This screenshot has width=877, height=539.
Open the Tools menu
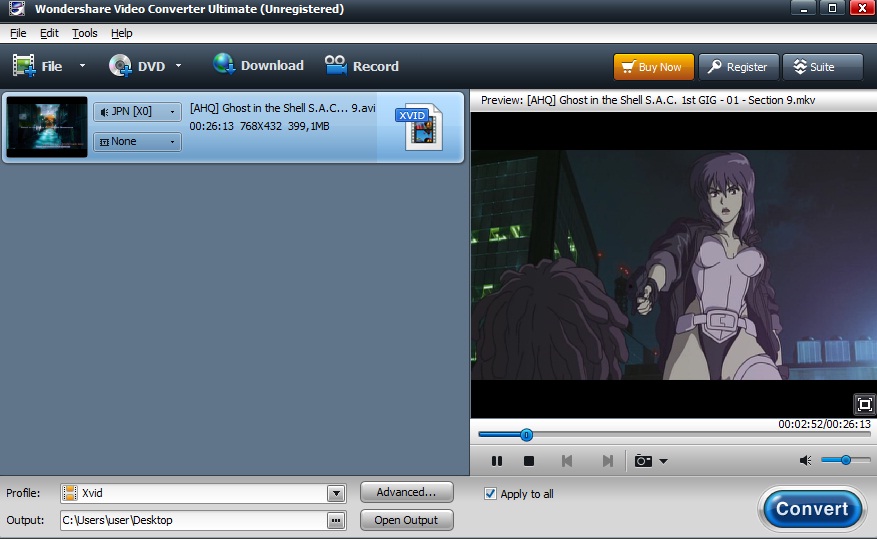pos(84,33)
